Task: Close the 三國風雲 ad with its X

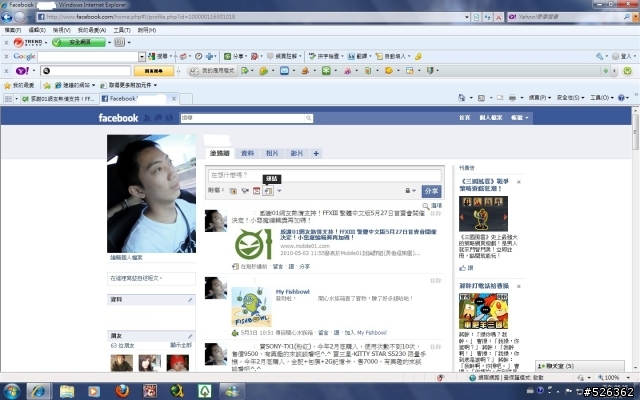Action: (x=519, y=182)
